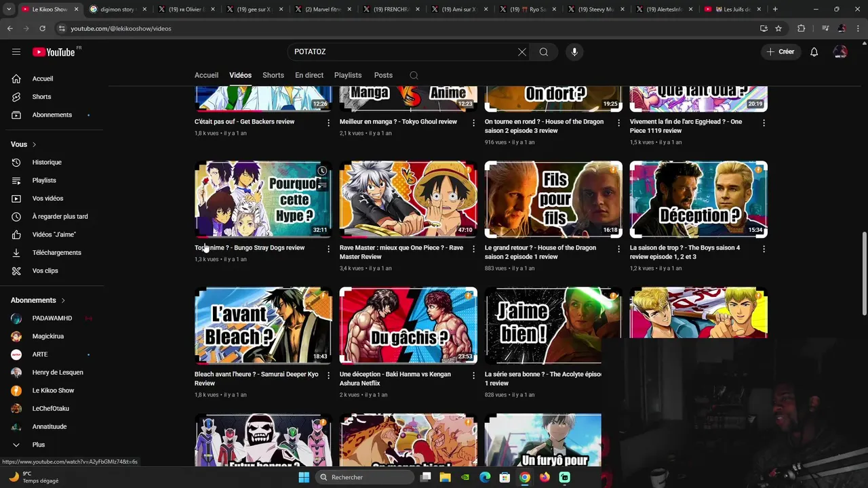868x488 pixels.
Task: Open the En direct channel tab
Action: (x=309, y=75)
